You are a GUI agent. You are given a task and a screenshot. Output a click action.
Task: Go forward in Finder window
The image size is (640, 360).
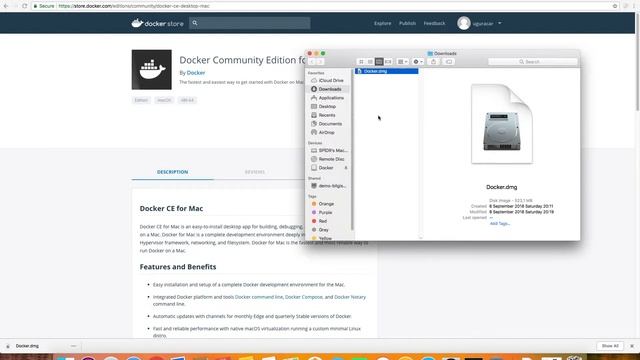tap(320, 62)
